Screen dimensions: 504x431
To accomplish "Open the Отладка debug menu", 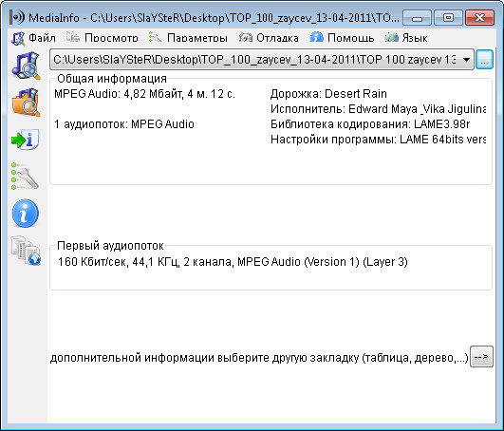I will (x=269, y=38).
